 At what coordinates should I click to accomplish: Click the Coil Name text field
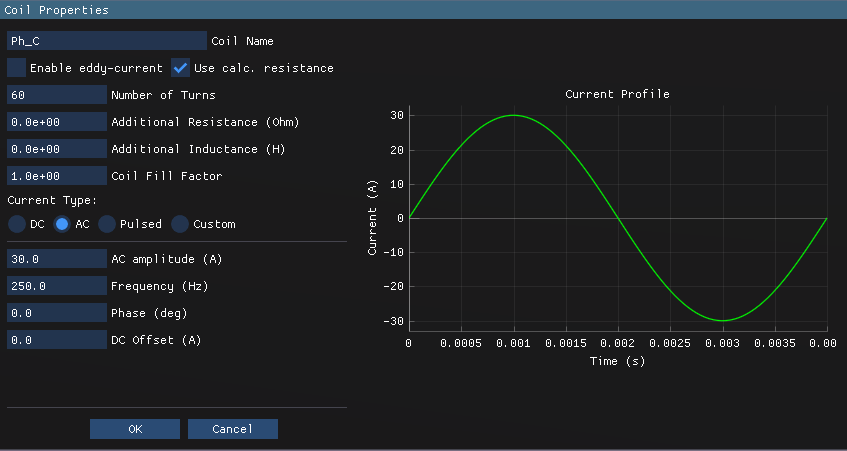coord(106,41)
